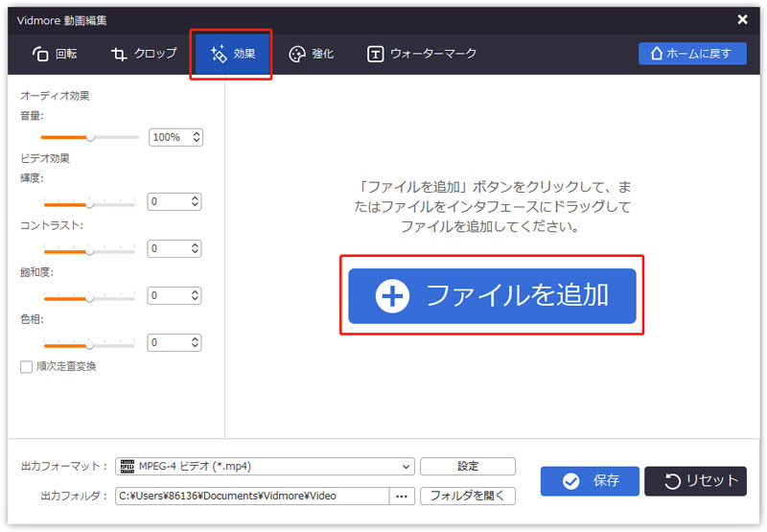This screenshot has height=532, width=767.
Task: Click the 色相 value spinner
Action: click(x=174, y=342)
